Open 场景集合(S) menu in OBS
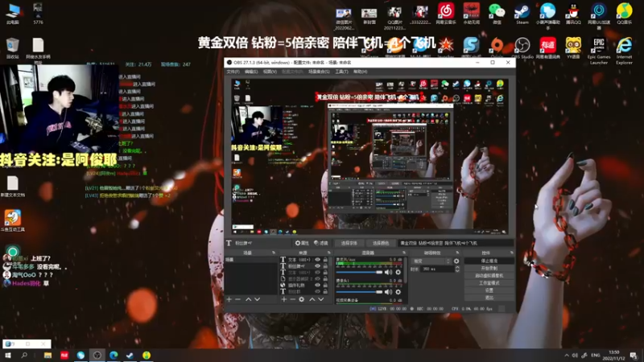Screen dimensions: 644x362 click(319, 72)
